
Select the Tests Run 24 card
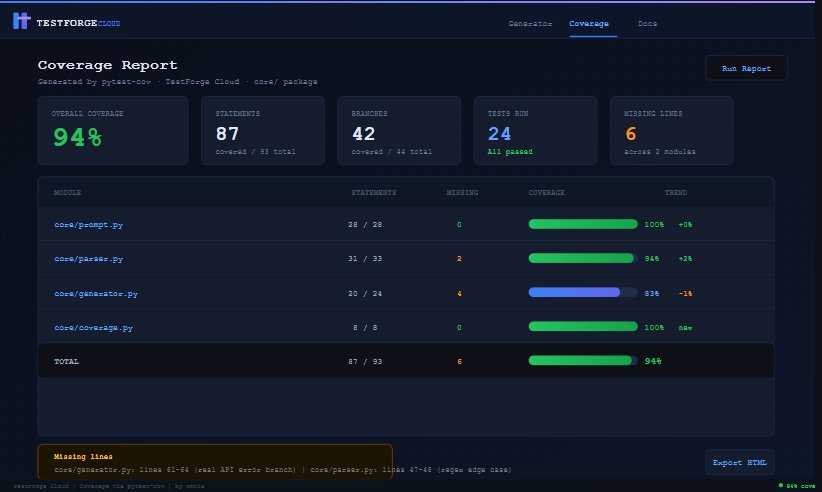click(x=535, y=130)
